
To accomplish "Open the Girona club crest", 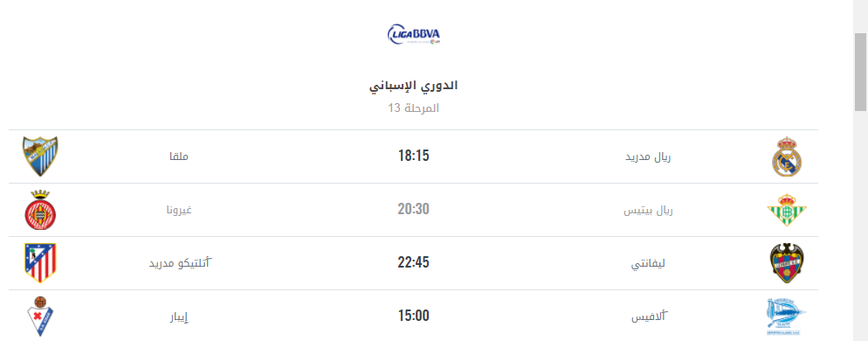I will [40, 210].
